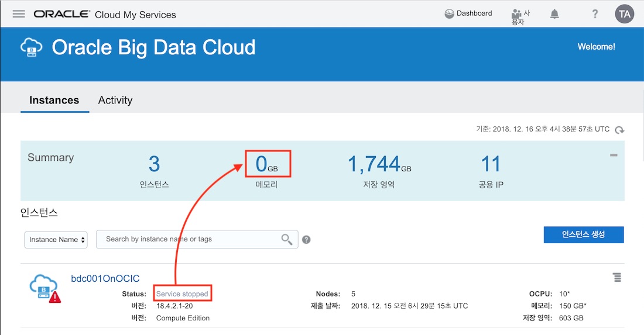Screen dimensions: 644x335
Task: Select the Instances tab
Action: pyautogui.click(x=54, y=100)
